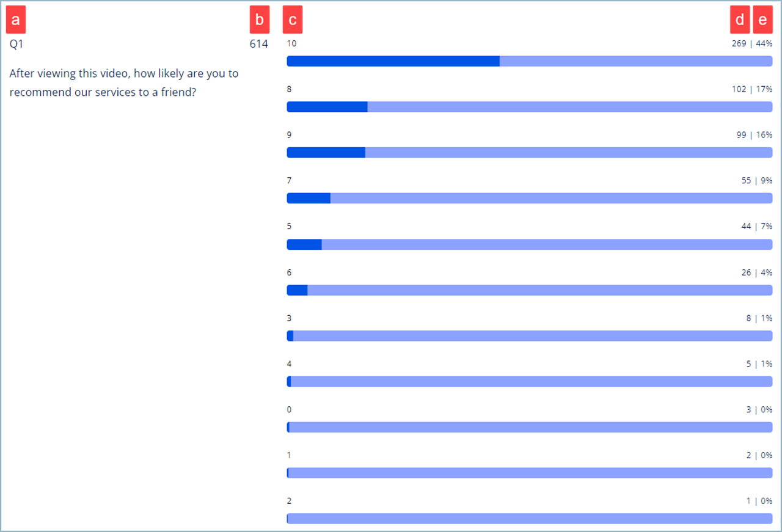Select the Q1 question label
Viewport: 782px width, 532px height.
pos(16,44)
